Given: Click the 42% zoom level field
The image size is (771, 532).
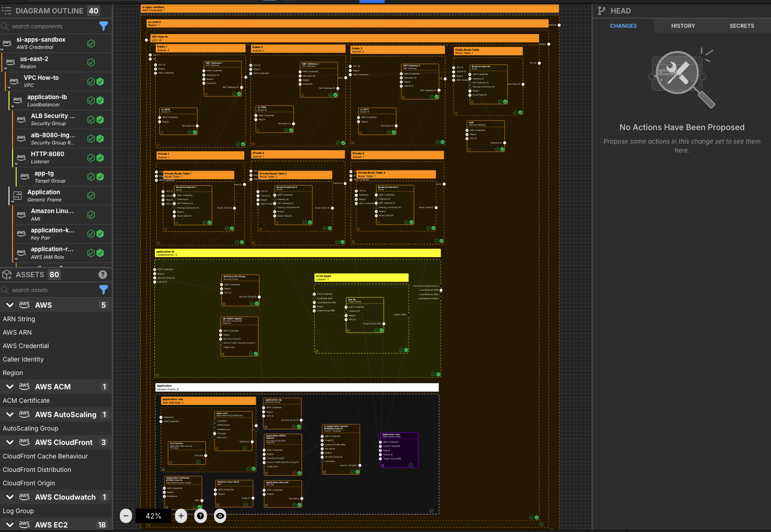Looking at the screenshot, I should 153,516.
